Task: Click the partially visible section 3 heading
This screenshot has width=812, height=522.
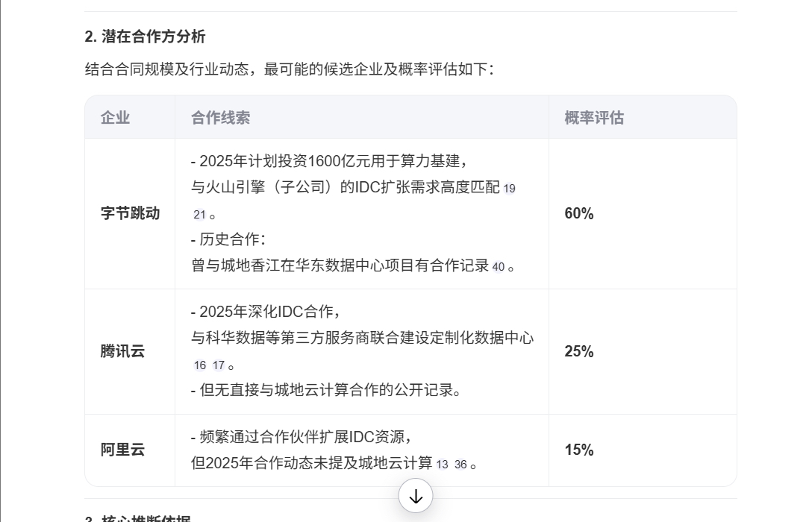Action: [138, 518]
